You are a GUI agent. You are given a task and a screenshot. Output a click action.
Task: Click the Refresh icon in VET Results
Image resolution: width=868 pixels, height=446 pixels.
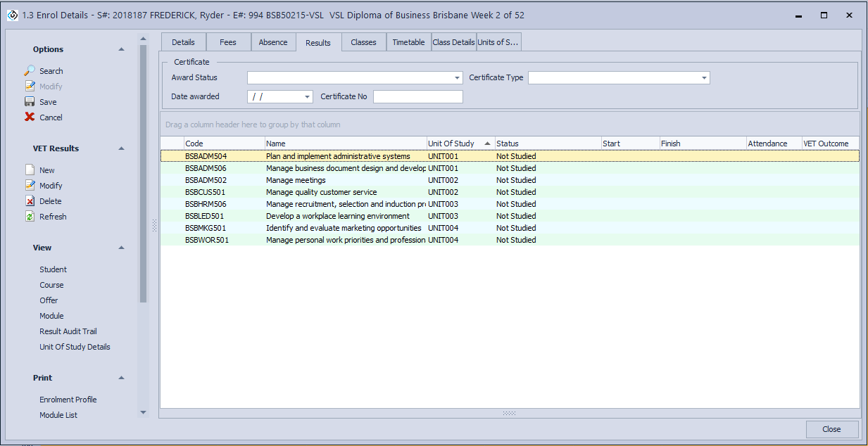pyautogui.click(x=30, y=217)
